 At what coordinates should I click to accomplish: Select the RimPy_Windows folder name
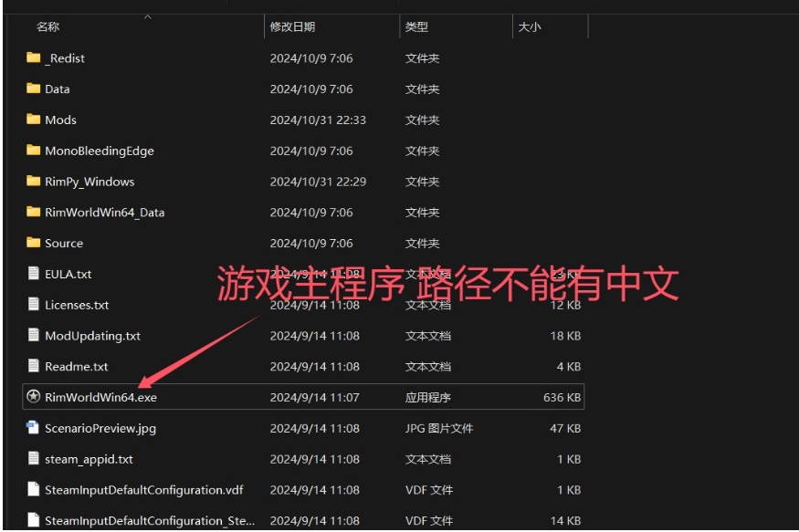(89, 182)
